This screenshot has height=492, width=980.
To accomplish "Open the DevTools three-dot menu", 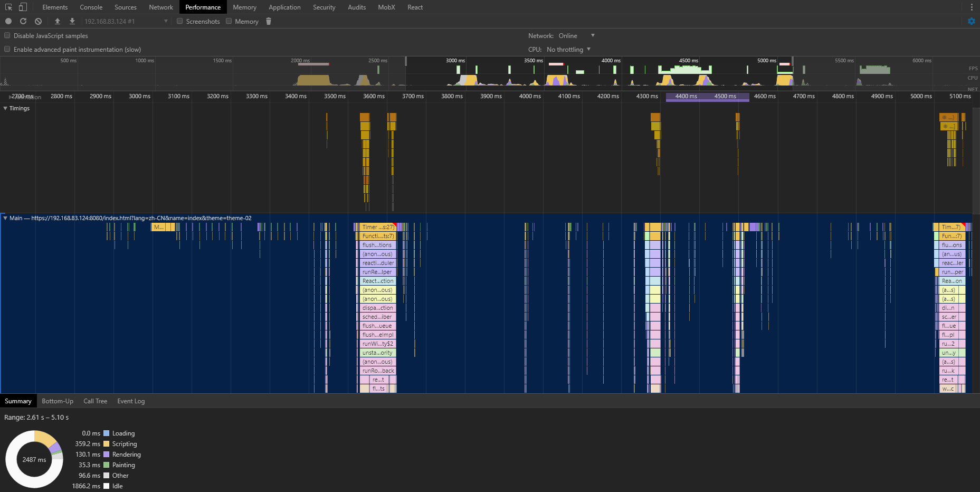I will pyautogui.click(x=972, y=7).
